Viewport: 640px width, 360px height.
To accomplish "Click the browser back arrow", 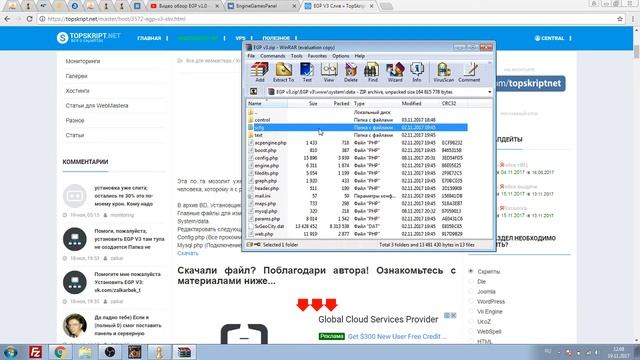I will click(7, 19).
